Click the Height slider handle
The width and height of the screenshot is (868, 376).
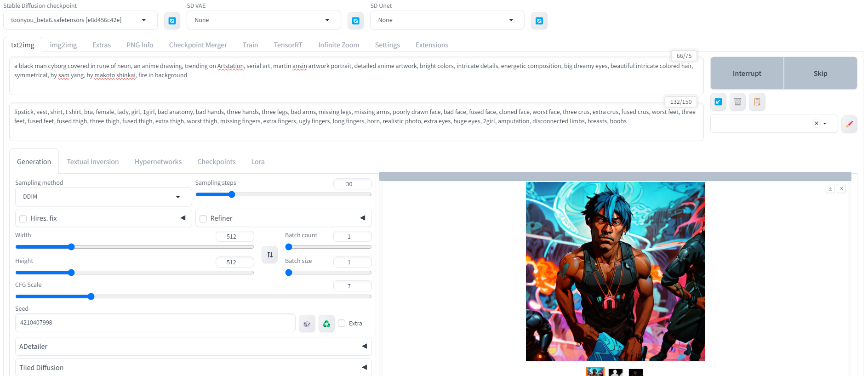[71, 273]
